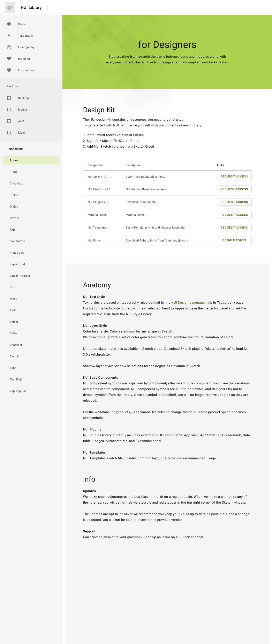Enable the Desktop platform checkbox
Viewport: 272px width, 644px height.
click(x=9, y=98)
